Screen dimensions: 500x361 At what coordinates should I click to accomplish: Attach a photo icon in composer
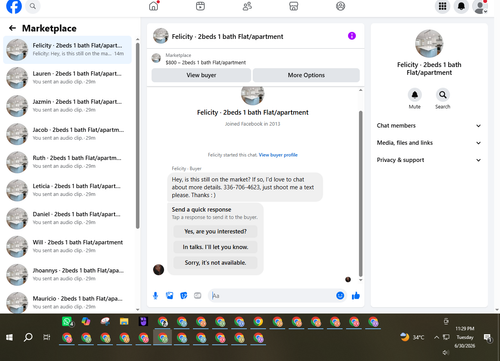(170, 296)
